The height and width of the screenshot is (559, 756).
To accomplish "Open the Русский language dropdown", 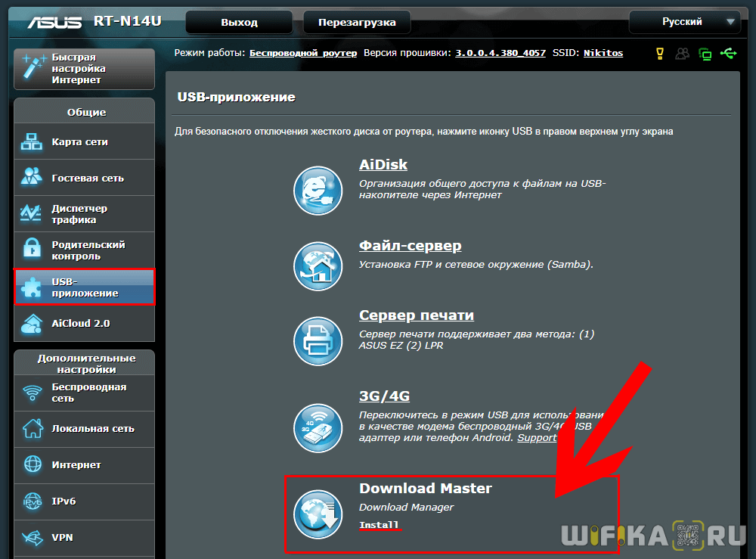I will coord(684,22).
